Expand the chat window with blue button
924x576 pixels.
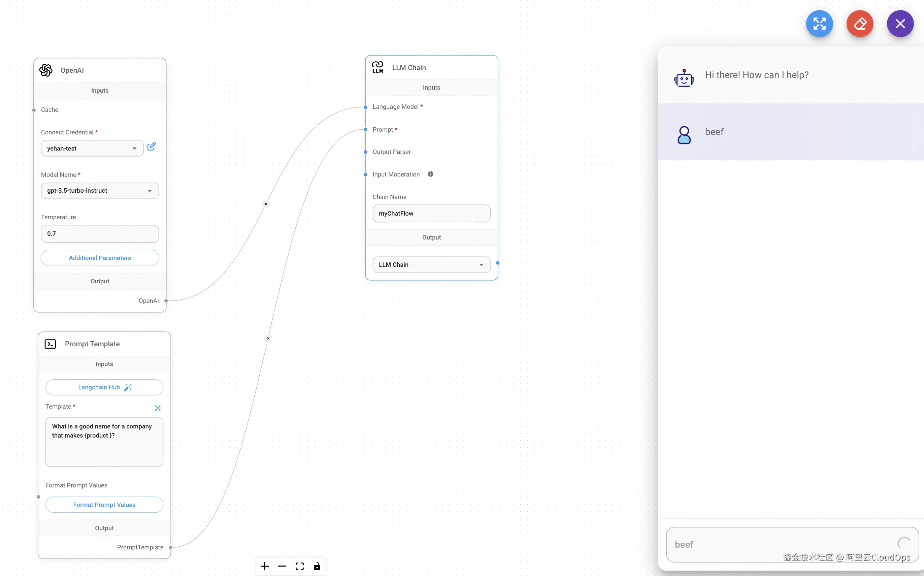tap(819, 24)
